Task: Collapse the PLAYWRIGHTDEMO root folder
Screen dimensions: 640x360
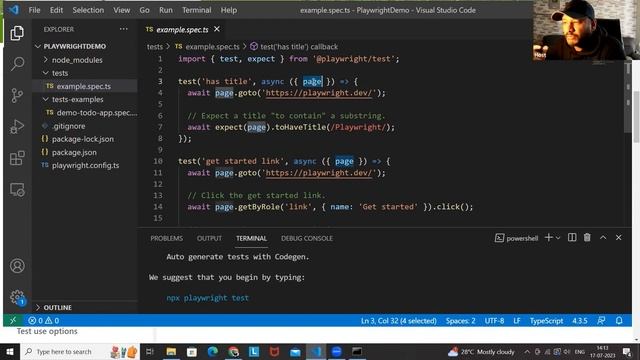Action: pyautogui.click(x=74, y=47)
